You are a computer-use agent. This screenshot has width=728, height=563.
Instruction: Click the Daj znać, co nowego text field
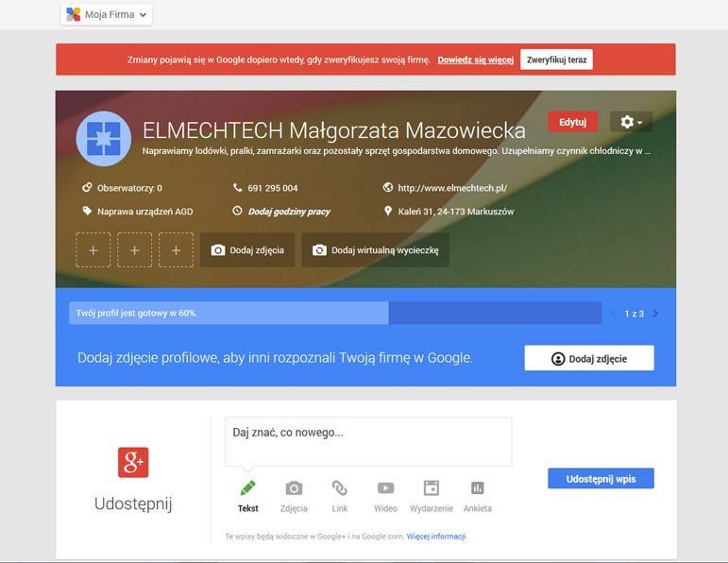[368, 442]
